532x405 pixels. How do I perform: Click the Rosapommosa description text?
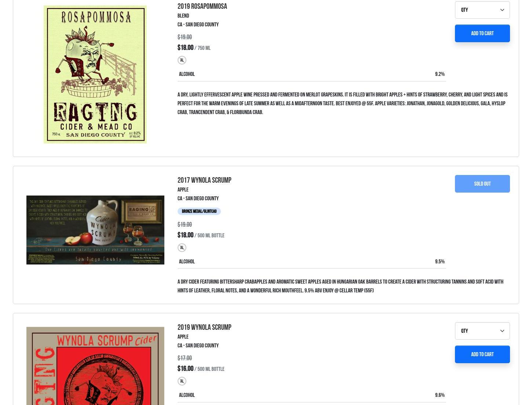[x=343, y=103]
